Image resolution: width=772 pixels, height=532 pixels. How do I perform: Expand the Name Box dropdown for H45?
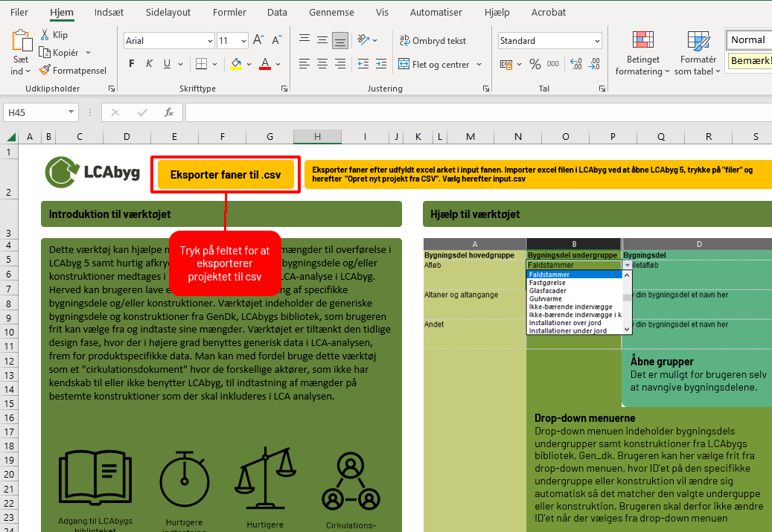[71, 112]
